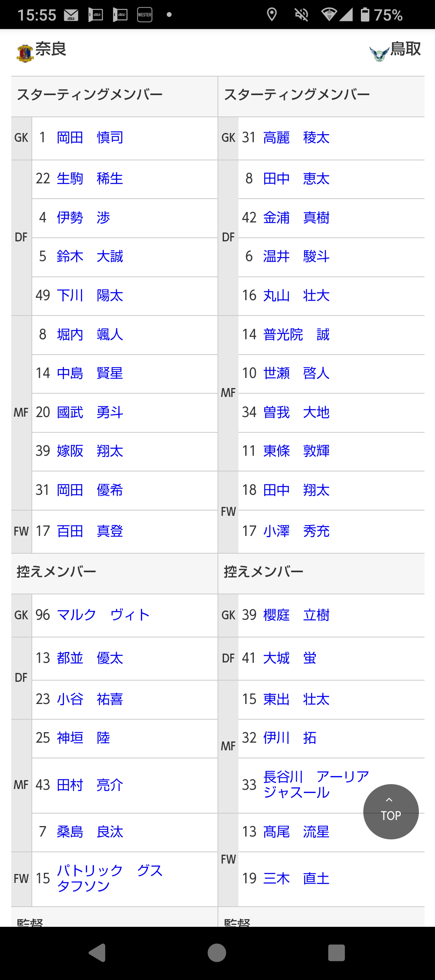Open パトリック グスタフソン player link
The height and width of the screenshot is (980, 435).
110,878
